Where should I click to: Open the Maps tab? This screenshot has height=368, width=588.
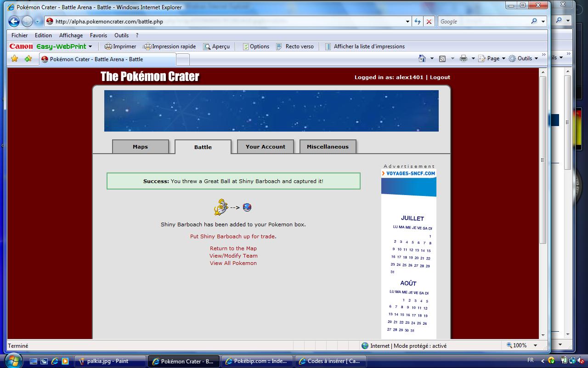click(141, 147)
